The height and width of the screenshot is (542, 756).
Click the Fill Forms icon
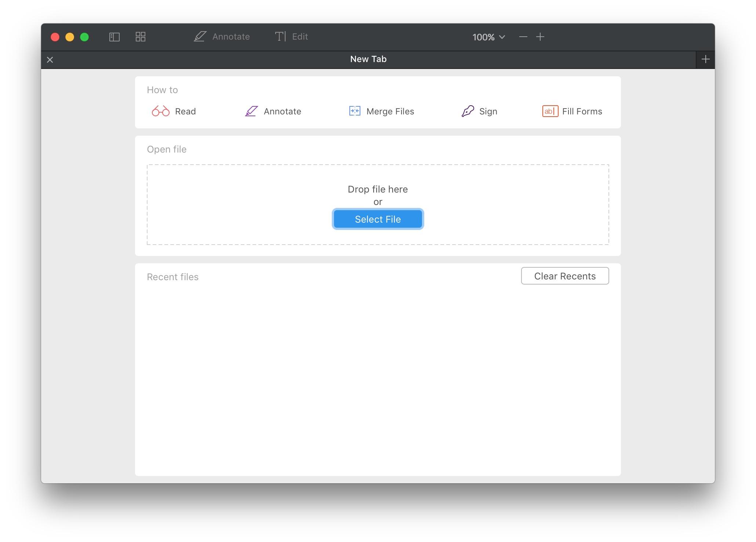(x=550, y=111)
